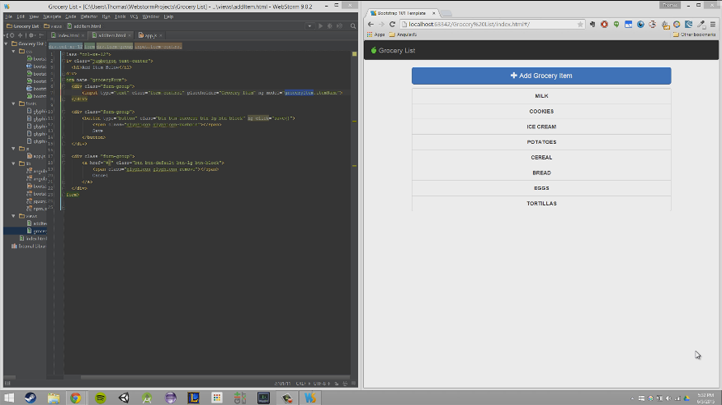The image size is (722, 405).
Task: Open the Window menu in WebStorm
Action: [x=150, y=16]
